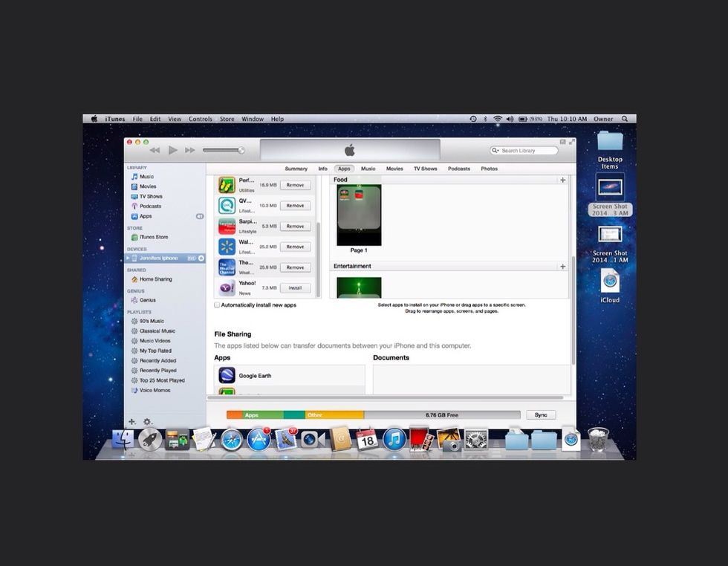
Task: Click the Play button
Action: (172, 151)
